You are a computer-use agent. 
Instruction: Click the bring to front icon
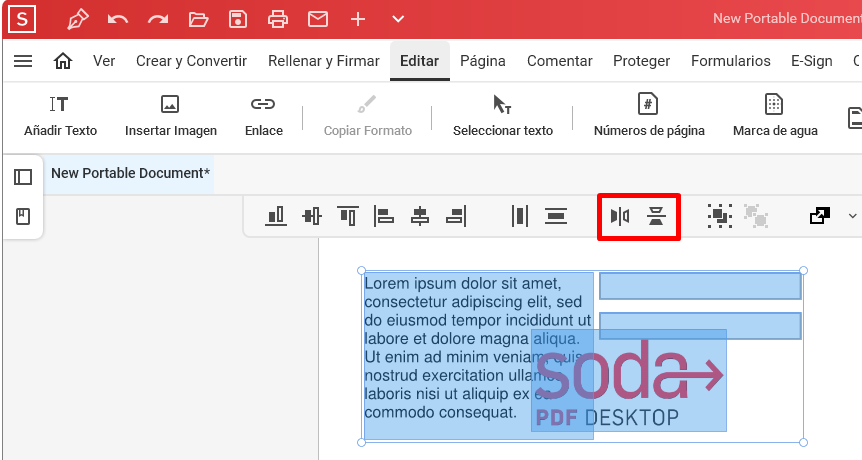[820, 216]
